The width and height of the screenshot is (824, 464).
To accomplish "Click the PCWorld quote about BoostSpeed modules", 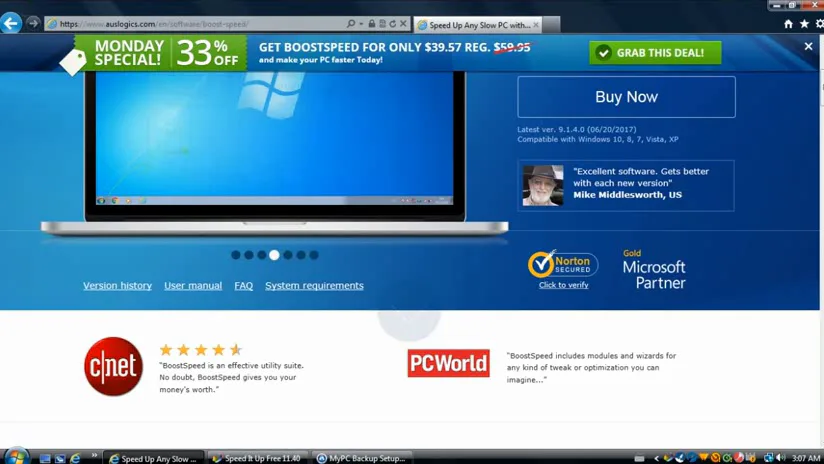I will pyautogui.click(x=591, y=367).
